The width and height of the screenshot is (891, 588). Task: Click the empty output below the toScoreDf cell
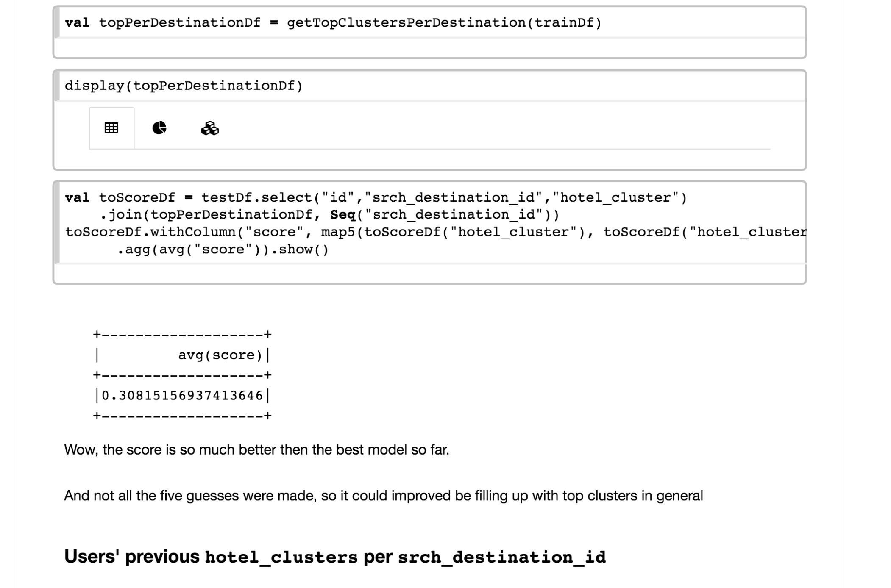(x=429, y=273)
